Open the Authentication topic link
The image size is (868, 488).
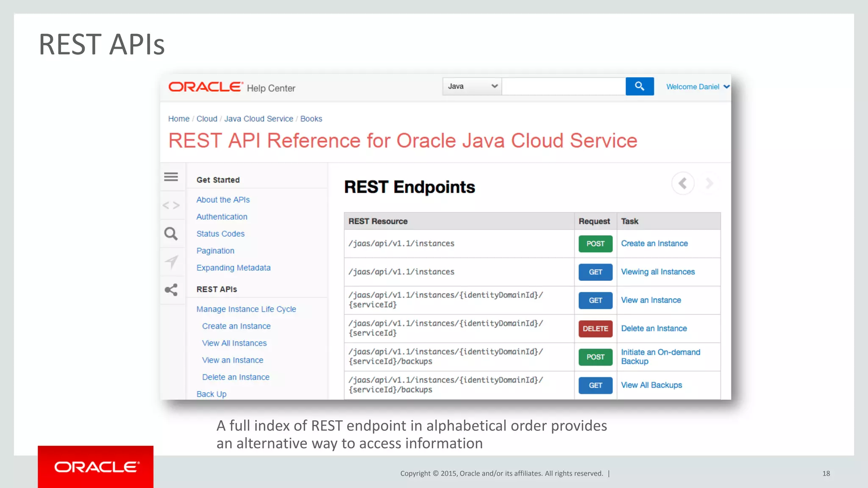click(x=222, y=217)
